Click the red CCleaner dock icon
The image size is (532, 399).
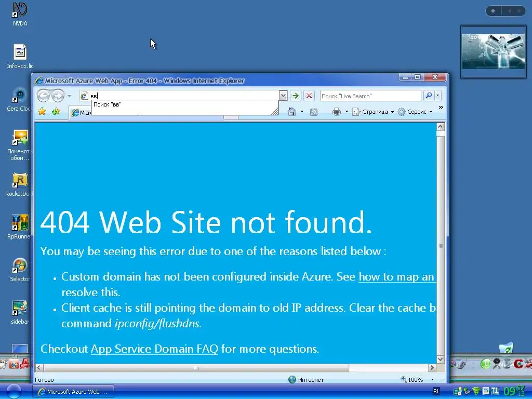(x=518, y=364)
